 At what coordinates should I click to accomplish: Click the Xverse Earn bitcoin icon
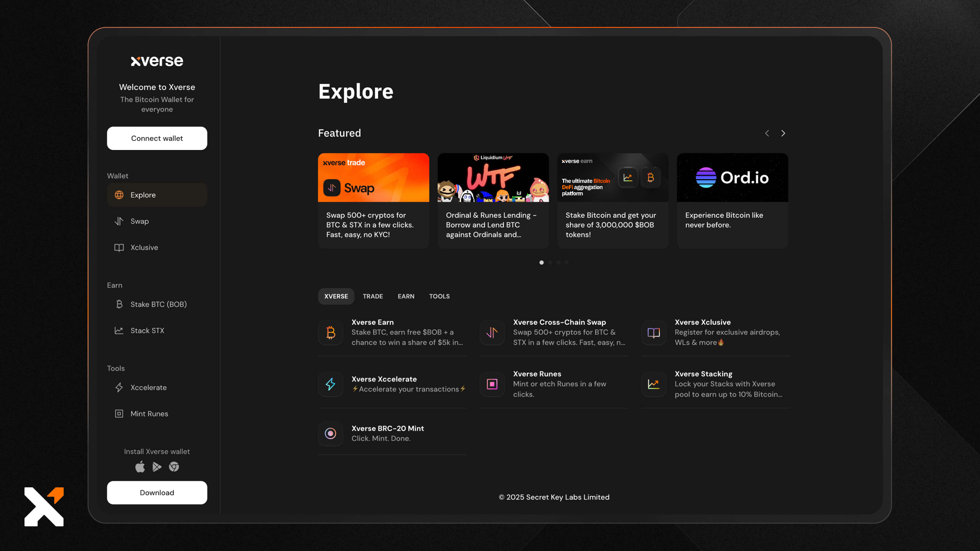pyautogui.click(x=331, y=332)
